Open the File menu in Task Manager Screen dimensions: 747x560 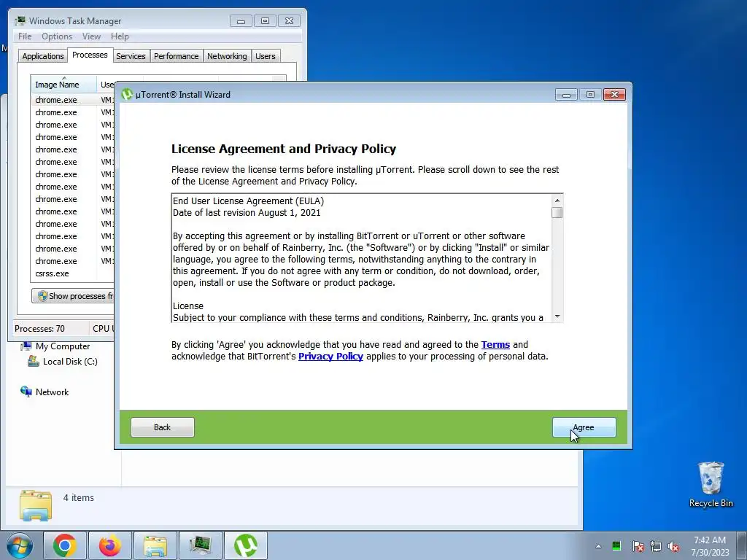point(25,36)
